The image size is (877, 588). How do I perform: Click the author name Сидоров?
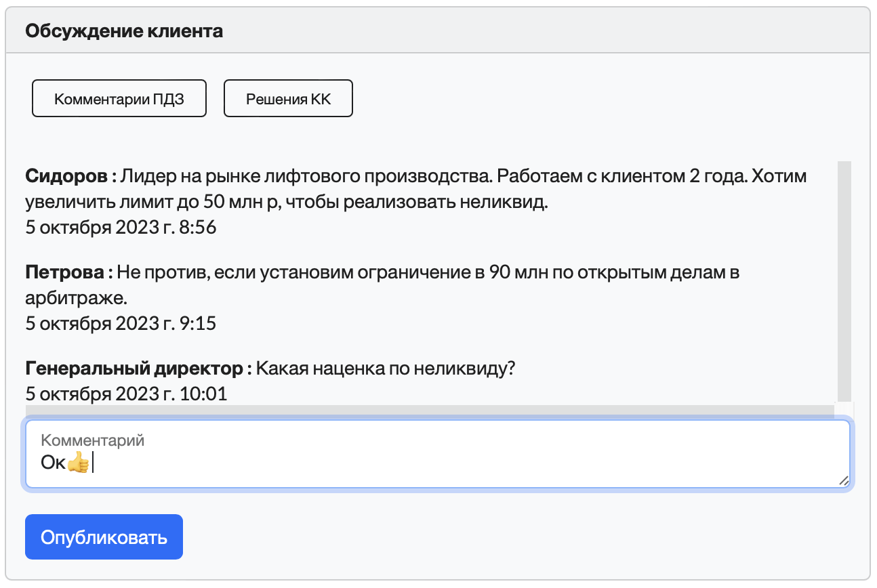pos(67,176)
